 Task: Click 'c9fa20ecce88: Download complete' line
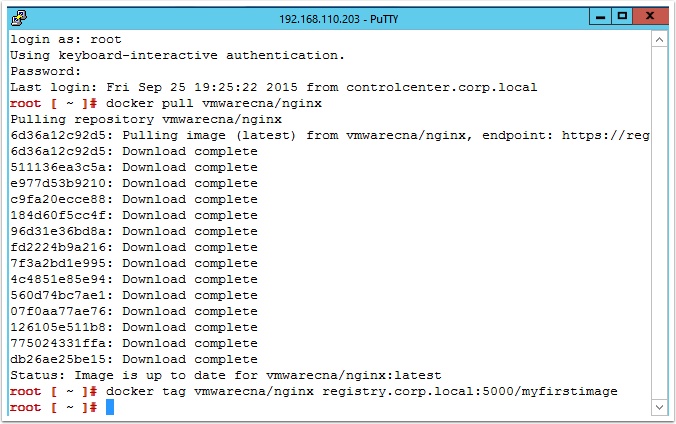tap(134, 199)
